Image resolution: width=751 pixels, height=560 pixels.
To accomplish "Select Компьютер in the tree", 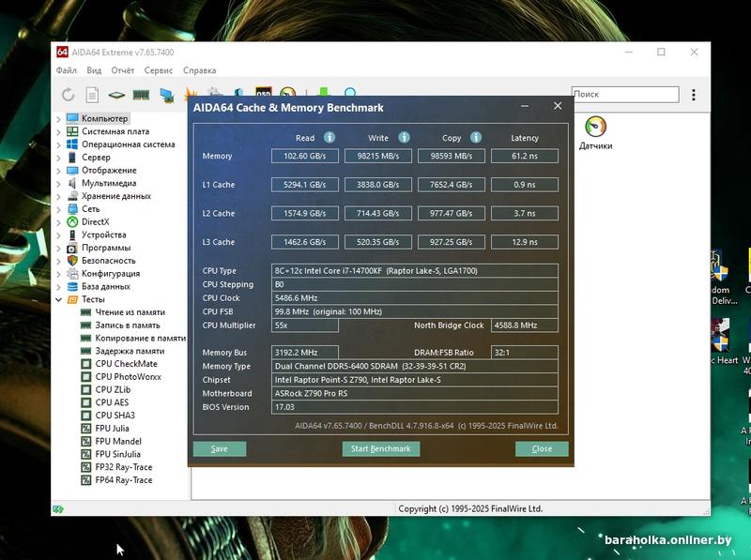I will tap(104, 118).
